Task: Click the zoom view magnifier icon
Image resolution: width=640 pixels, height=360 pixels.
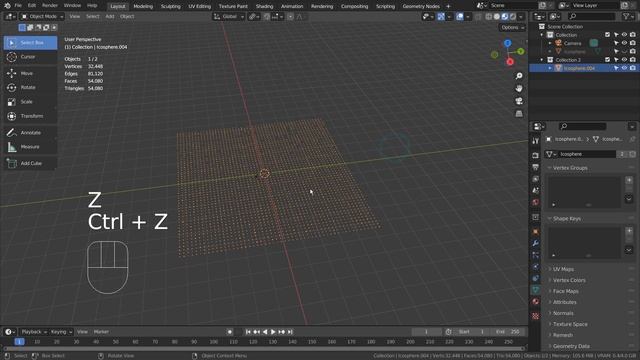Action: point(519,76)
